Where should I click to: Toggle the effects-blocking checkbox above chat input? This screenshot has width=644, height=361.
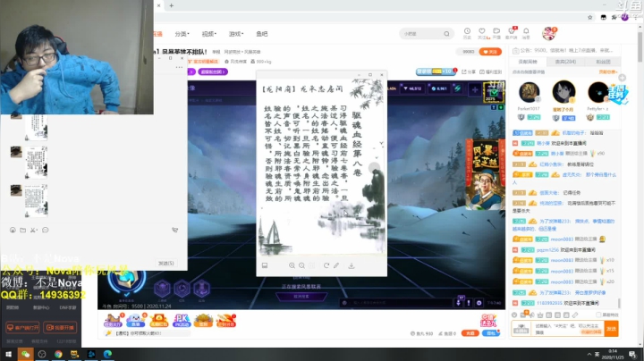click(598, 315)
